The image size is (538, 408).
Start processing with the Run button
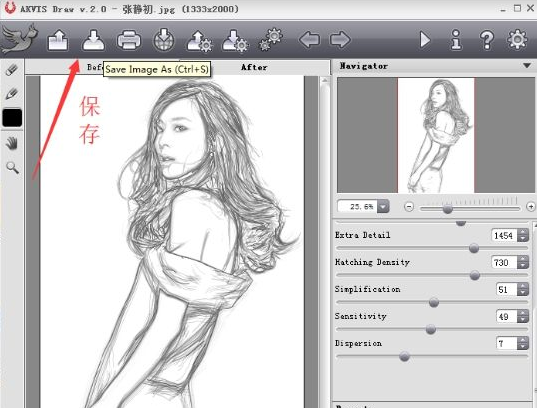tap(425, 40)
